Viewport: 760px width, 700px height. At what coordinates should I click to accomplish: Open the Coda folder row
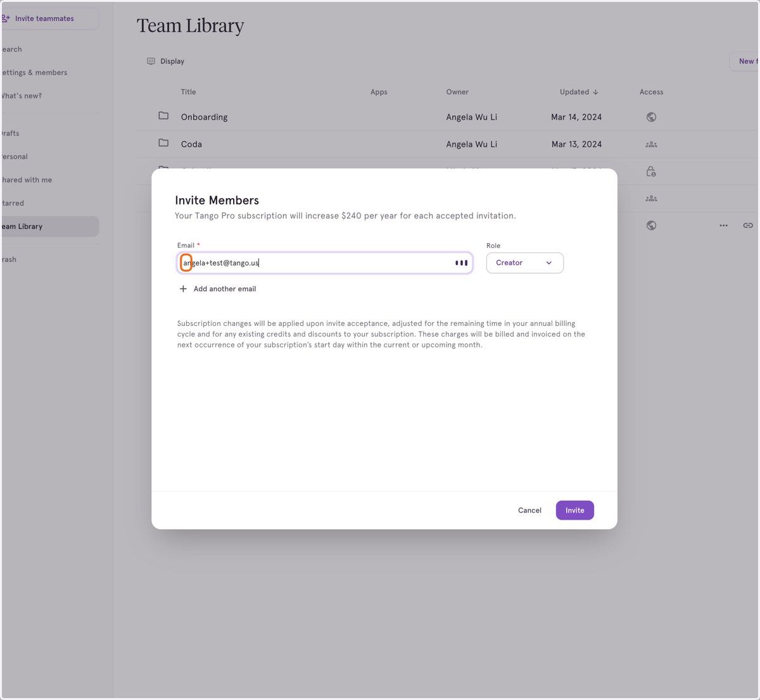(x=447, y=144)
